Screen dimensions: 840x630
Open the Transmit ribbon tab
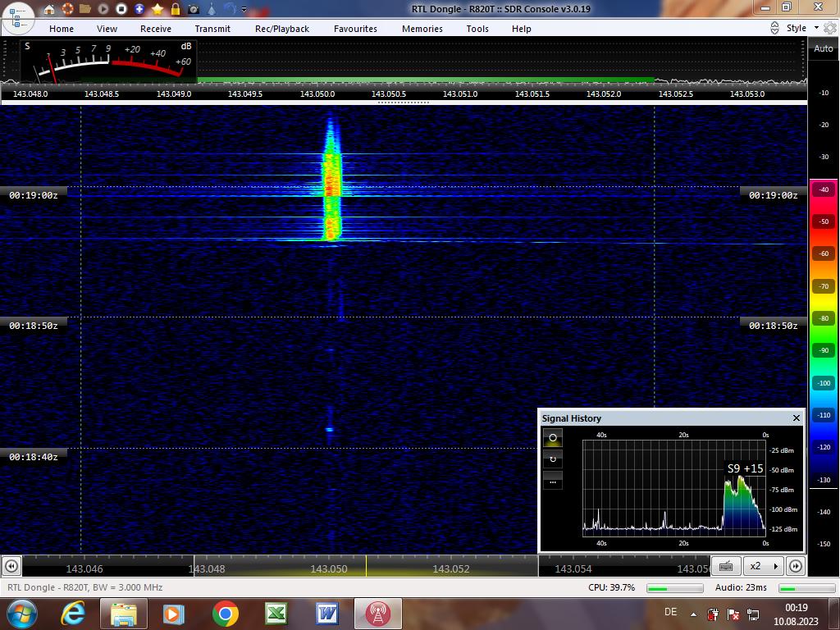(x=212, y=29)
